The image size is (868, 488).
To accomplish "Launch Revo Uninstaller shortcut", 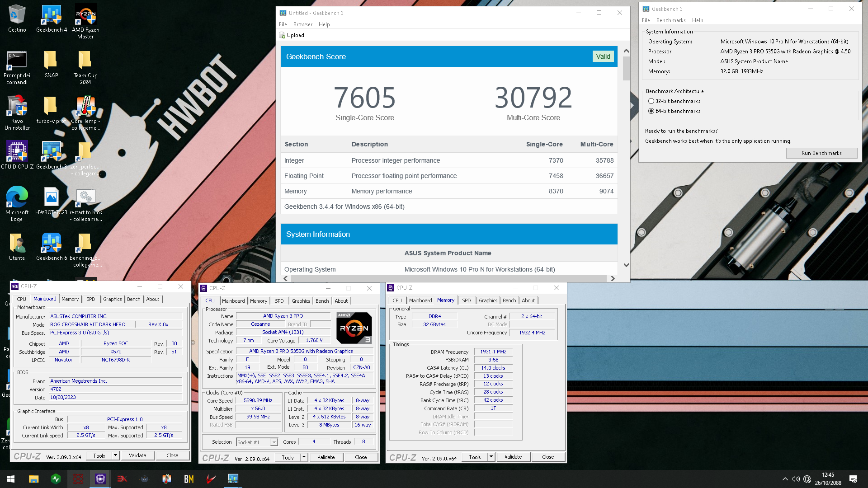I will [x=17, y=113].
